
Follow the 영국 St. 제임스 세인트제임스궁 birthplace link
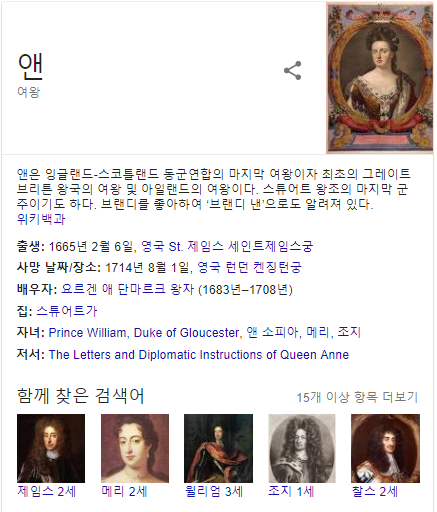pyautogui.click(x=227, y=247)
